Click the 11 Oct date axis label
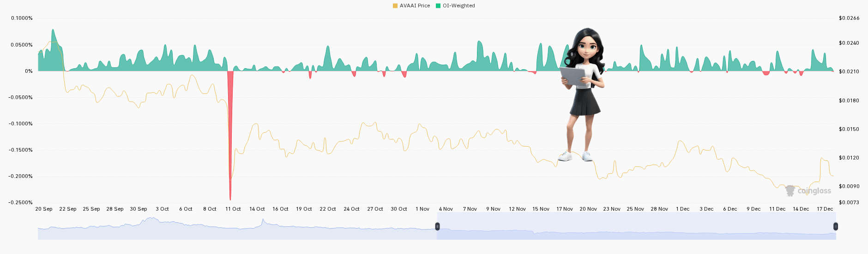The image size is (868, 254). pos(233,209)
